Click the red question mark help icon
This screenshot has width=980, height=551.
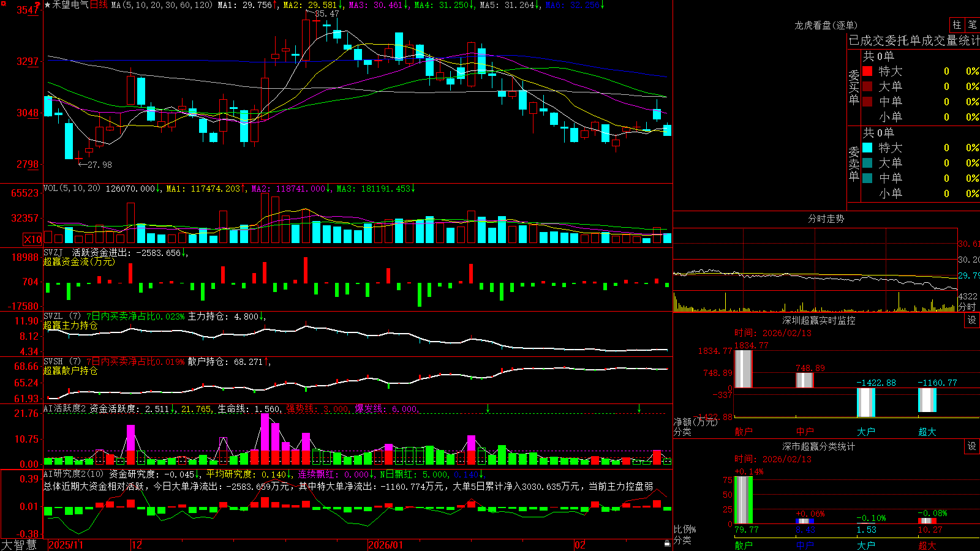tap(37, 6)
